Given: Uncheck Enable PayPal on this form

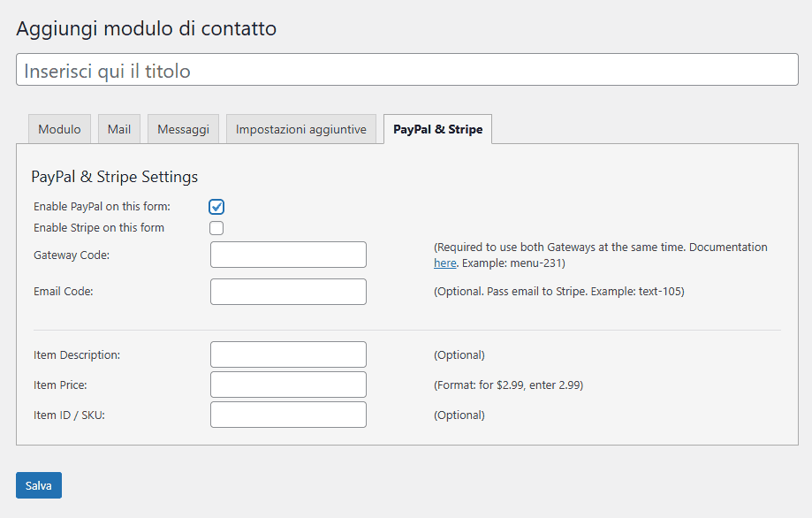Looking at the screenshot, I should [x=216, y=207].
